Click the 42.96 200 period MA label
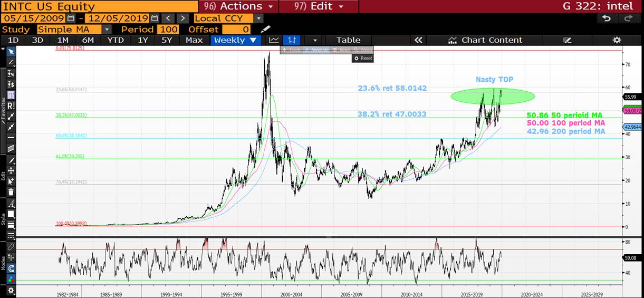Viewport: 644px width, 298px height. tap(566, 131)
